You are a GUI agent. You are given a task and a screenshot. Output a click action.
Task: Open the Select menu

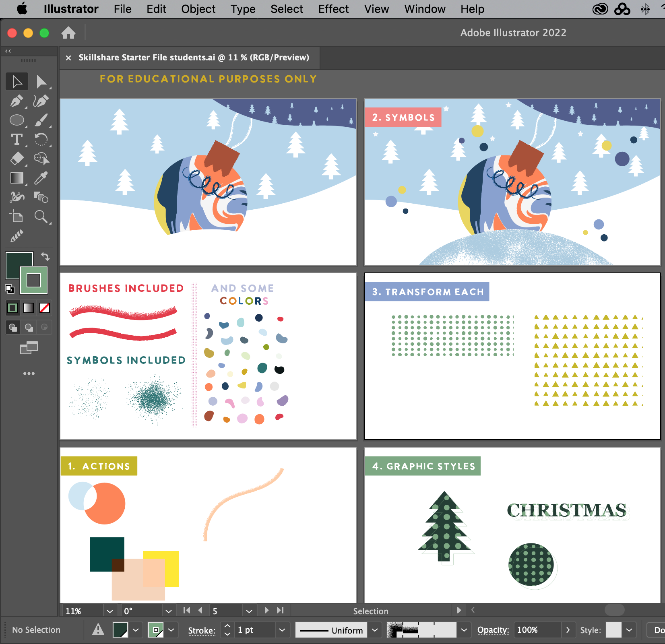(287, 9)
